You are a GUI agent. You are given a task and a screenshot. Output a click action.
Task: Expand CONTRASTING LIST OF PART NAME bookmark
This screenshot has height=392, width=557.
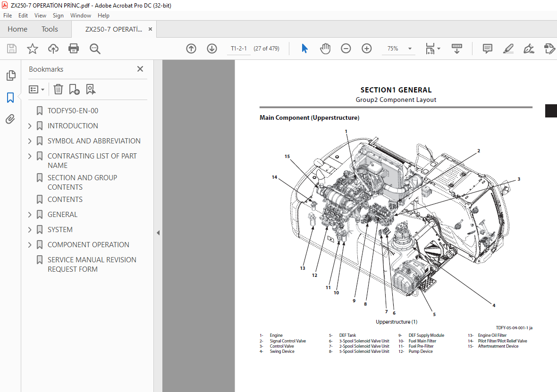pyautogui.click(x=30, y=156)
